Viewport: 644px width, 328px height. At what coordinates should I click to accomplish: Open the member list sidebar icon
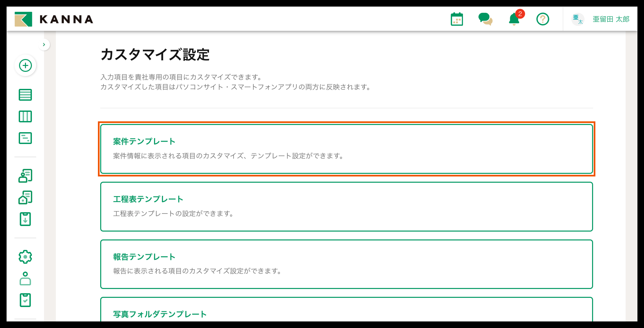pos(25,176)
